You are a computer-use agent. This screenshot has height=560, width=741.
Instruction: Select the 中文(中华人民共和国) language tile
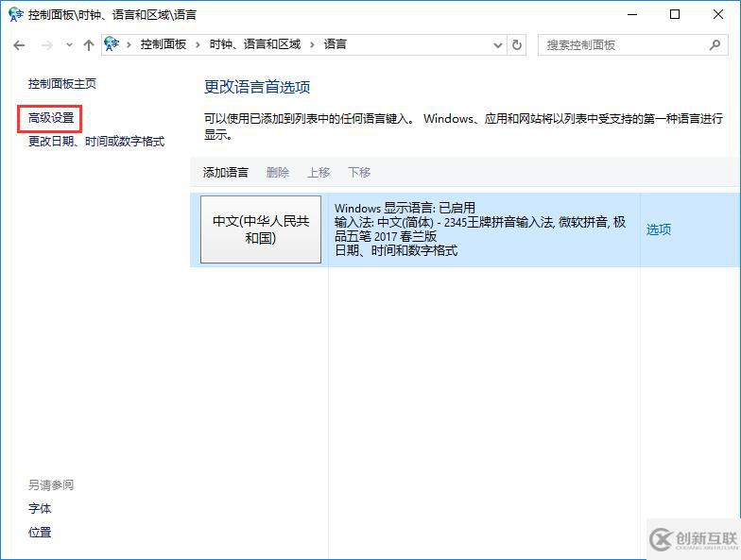click(x=261, y=229)
